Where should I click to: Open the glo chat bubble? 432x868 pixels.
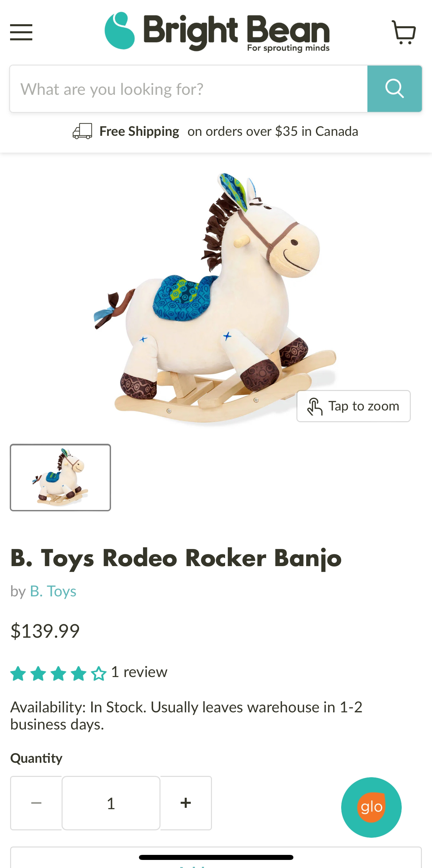click(371, 807)
